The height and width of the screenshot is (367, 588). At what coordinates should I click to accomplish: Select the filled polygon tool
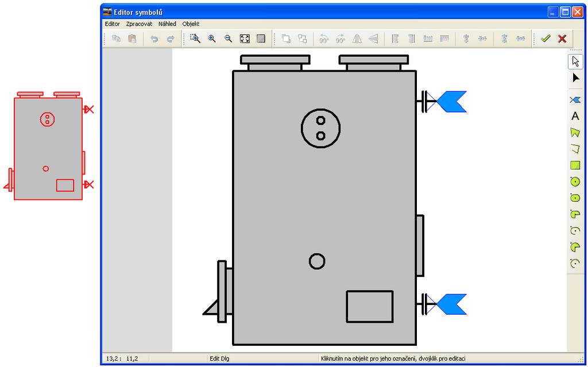click(575, 133)
